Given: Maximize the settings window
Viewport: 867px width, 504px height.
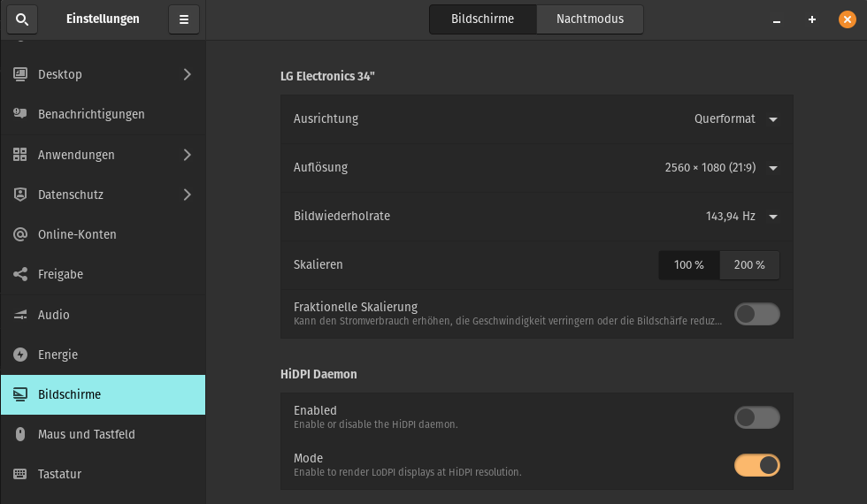Looking at the screenshot, I should tap(812, 19).
